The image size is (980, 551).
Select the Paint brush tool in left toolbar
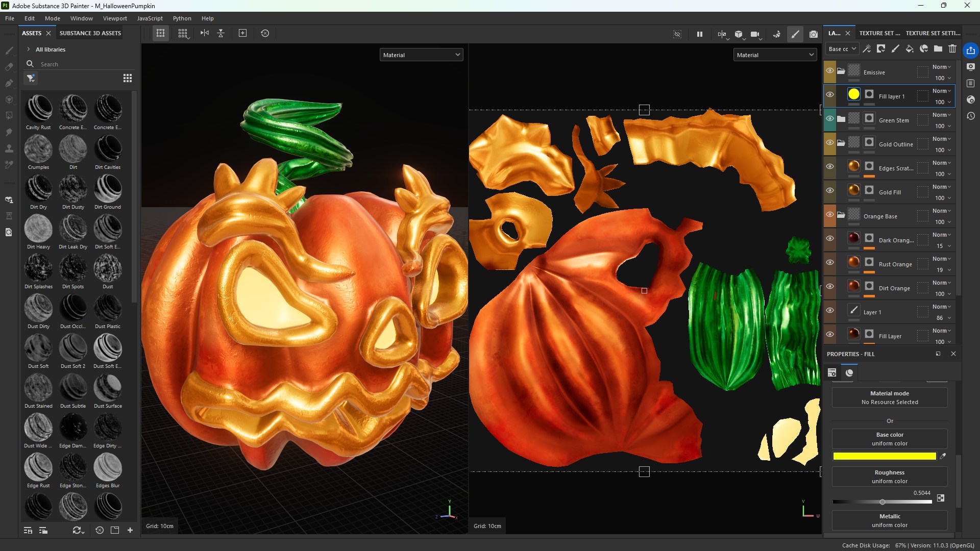[9, 50]
